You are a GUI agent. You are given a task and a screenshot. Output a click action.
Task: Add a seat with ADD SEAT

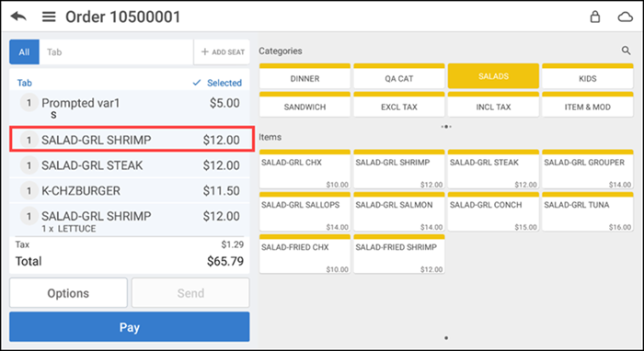[x=222, y=52]
